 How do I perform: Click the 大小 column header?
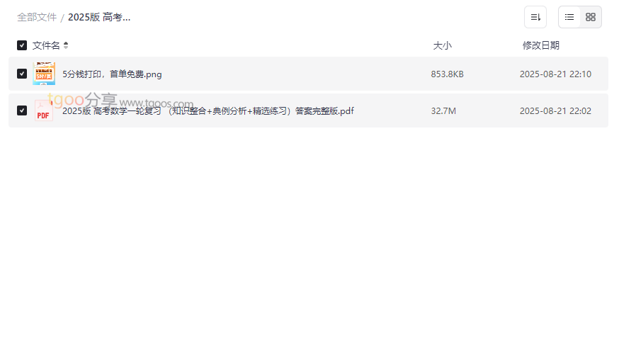click(x=442, y=45)
